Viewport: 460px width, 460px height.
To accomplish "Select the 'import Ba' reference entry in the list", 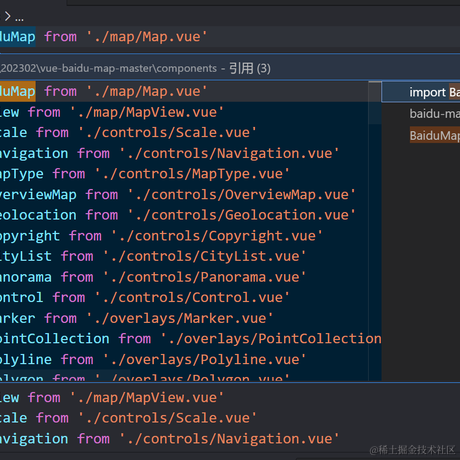I will [421, 92].
